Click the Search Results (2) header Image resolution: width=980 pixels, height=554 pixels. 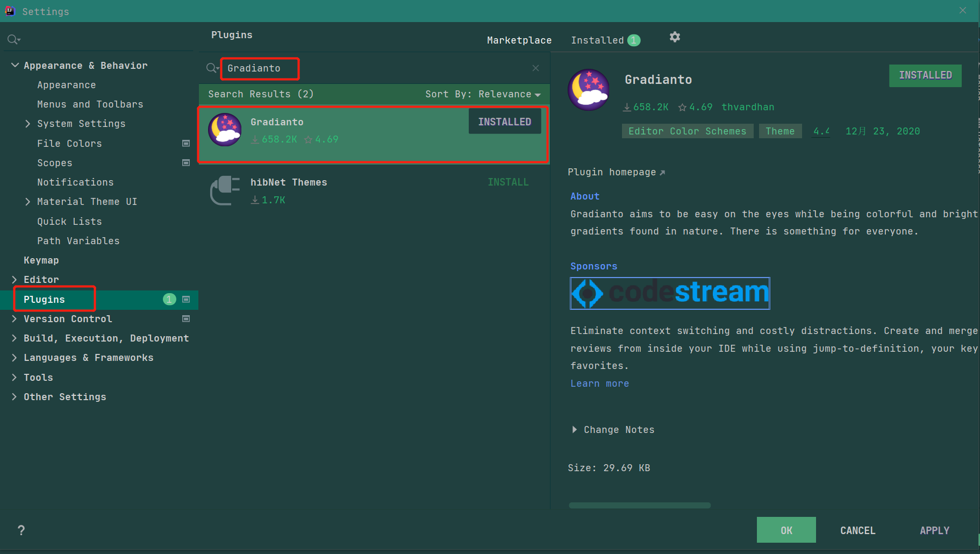[x=261, y=94]
